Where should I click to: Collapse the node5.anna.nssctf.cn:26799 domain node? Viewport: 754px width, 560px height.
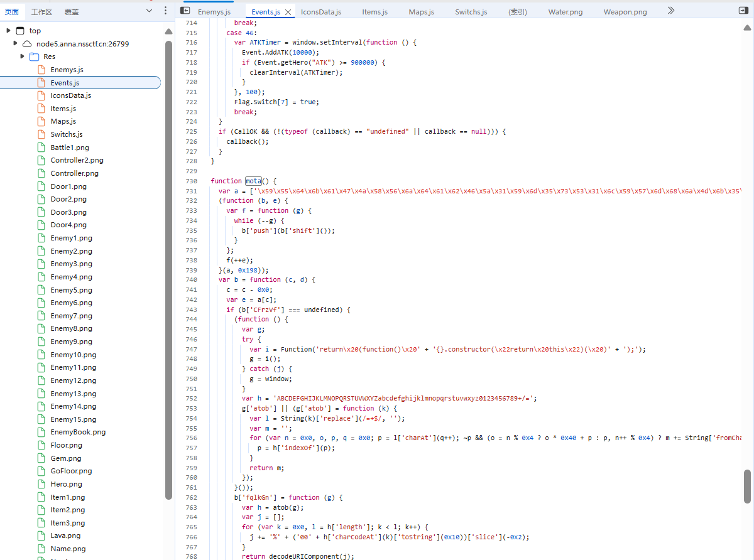pyautogui.click(x=16, y=44)
